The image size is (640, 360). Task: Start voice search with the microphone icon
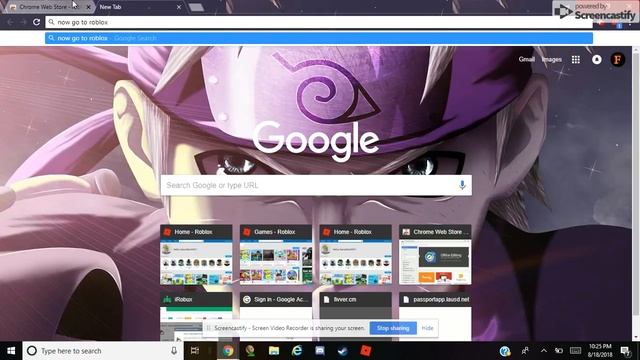click(x=462, y=185)
